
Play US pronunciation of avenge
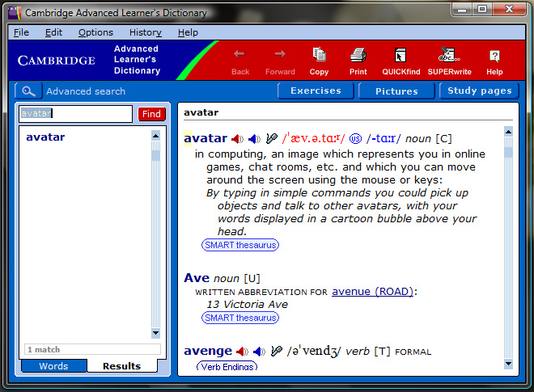259,352
